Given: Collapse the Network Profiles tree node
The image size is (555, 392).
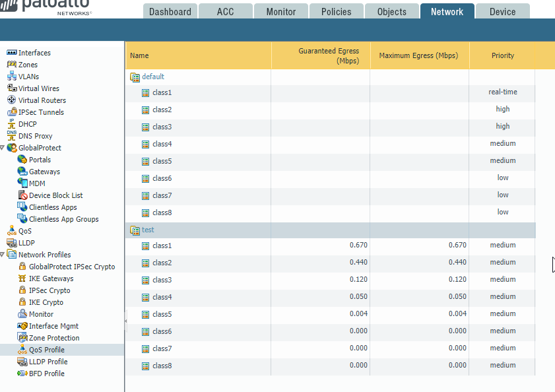Looking at the screenshot, I should pyautogui.click(x=3, y=255).
